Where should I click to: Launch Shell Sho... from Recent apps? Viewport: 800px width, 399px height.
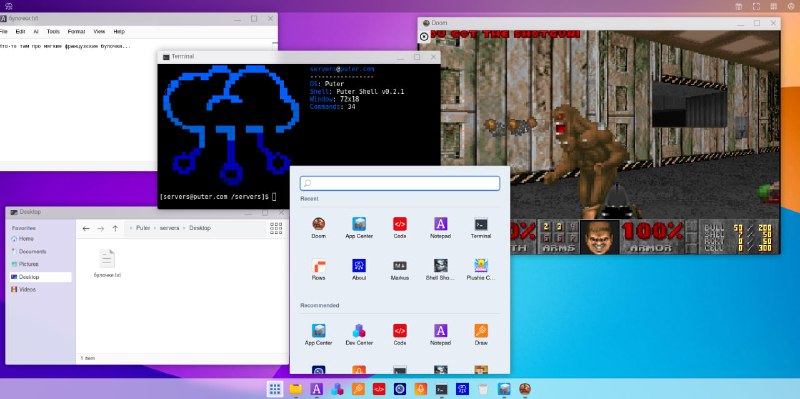pos(440,269)
